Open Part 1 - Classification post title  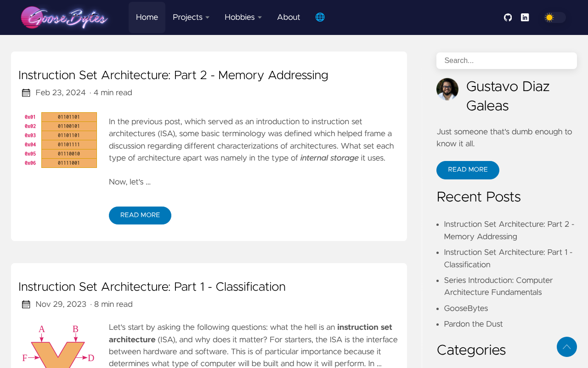click(x=152, y=287)
